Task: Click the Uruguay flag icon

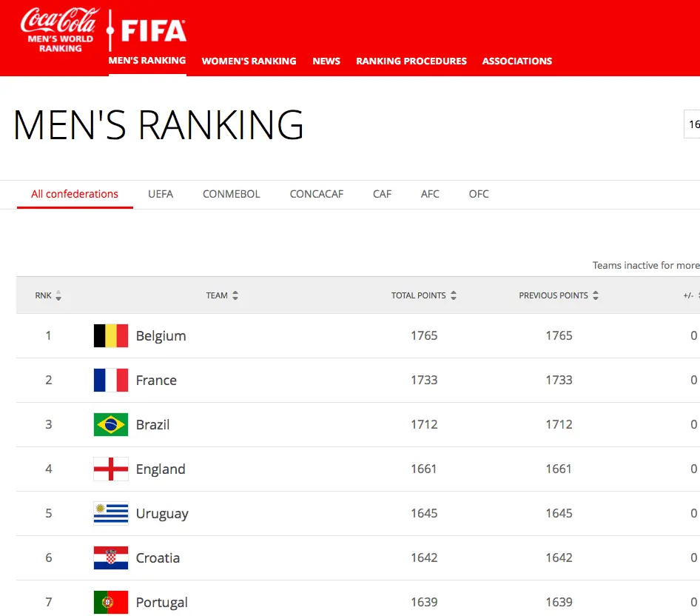Action: (x=111, y=514)
